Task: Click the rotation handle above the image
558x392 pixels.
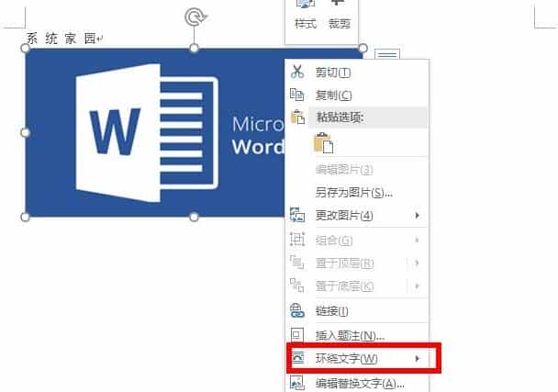Action: pos(194,17)
